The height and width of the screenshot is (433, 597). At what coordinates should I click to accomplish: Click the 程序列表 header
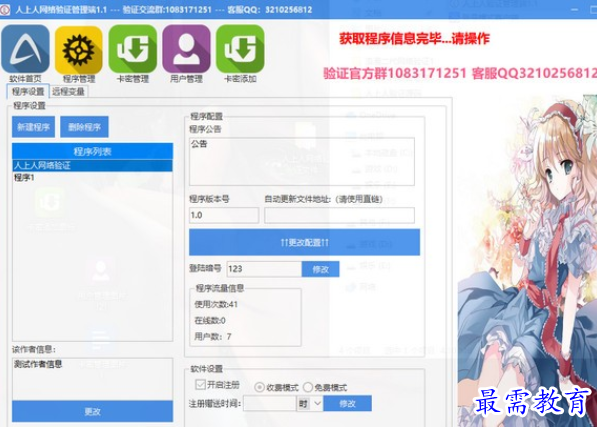coord(93,152)
